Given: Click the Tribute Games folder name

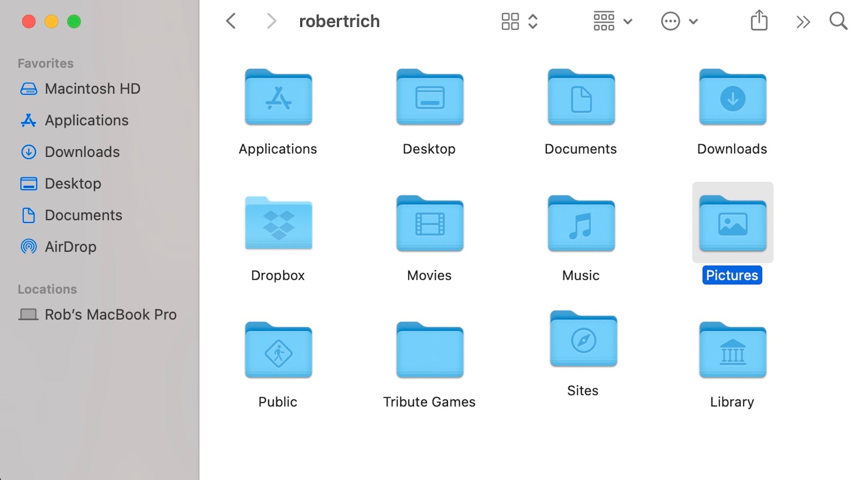Looking at the screenshot, I should pyautogui.click(x=429, y=402).
